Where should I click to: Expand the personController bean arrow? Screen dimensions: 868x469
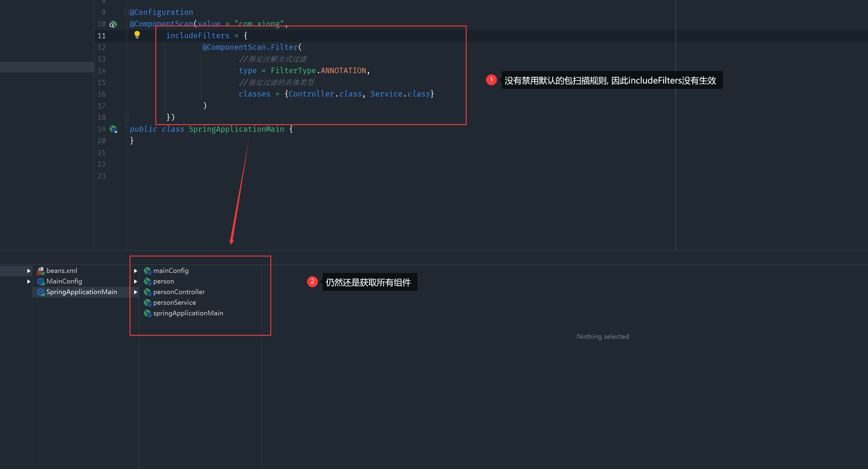(x=135, y=292)
